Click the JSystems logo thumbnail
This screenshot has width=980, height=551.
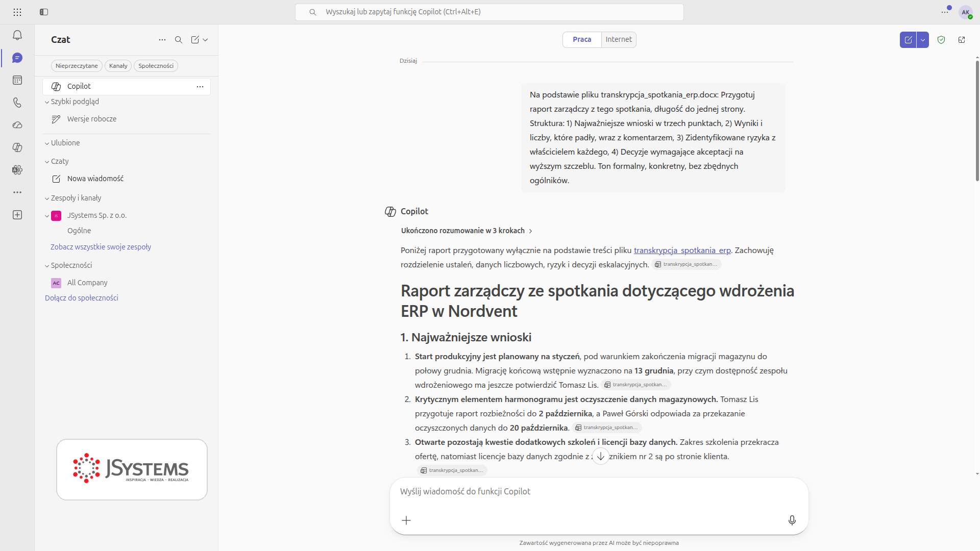[x=132, y=469]
